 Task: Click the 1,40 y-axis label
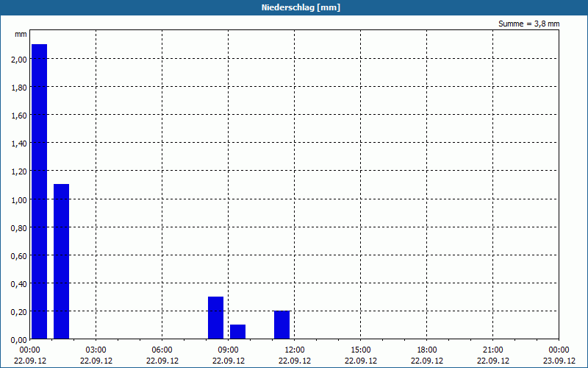coord(19,144)
